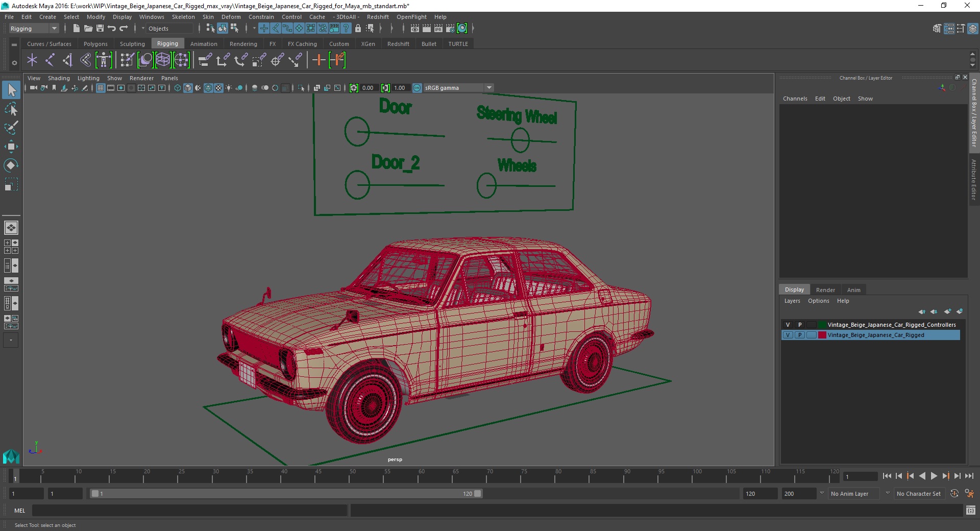980x531 pixels.
Task: Select the Rotate tool
Action: 11,165
